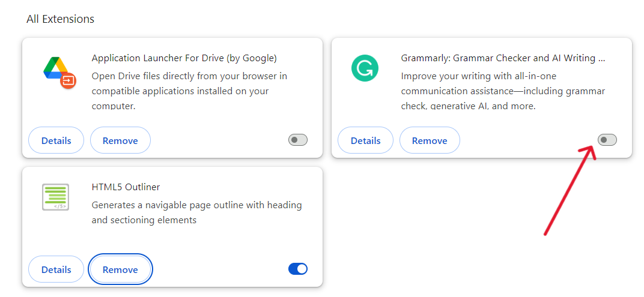The height and width of the screenshot is (297, 644).
Task: Remove the Grammarly extension
Action: click(430, 140)
